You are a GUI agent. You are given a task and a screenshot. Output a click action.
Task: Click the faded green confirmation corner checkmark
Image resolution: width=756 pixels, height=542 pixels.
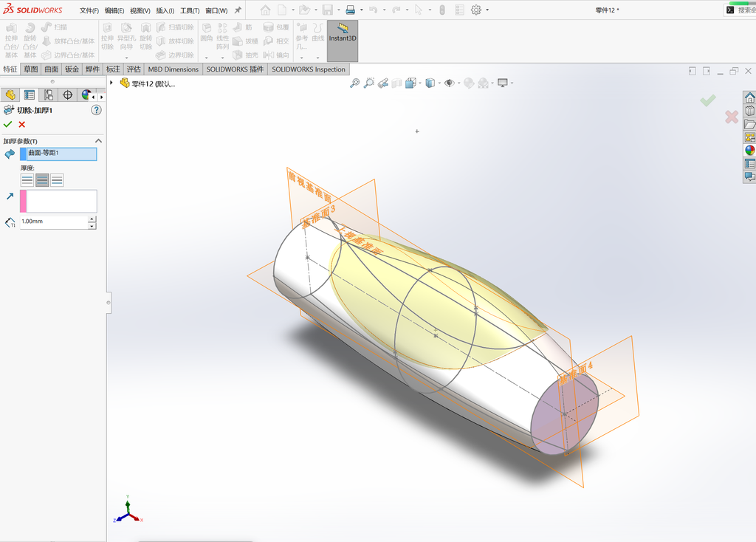tap(708, 100)
